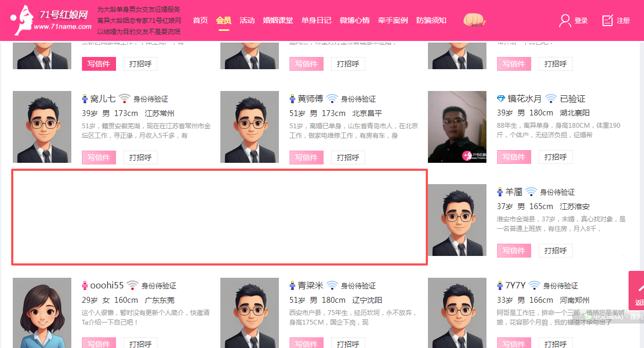Open the profile name 7Y7Y

(x=515, y=286)
